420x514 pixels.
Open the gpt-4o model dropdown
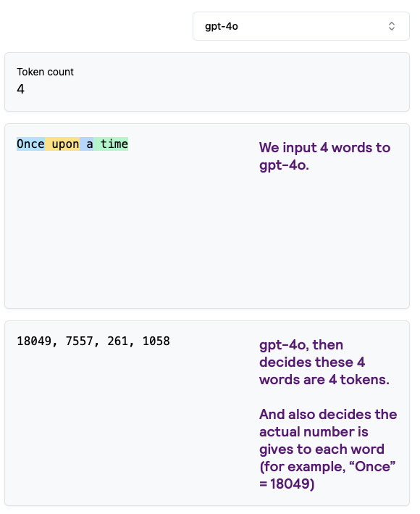coord(301,26)
